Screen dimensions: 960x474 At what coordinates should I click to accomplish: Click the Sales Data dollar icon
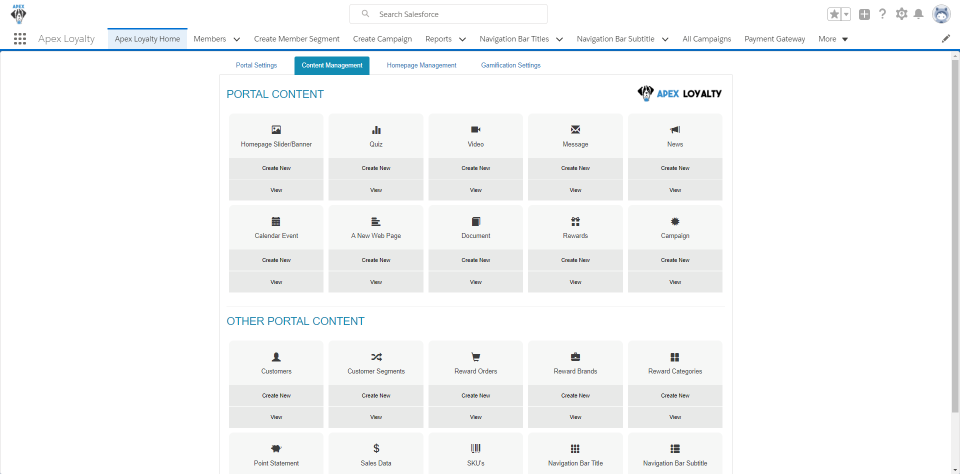pos(376,449)
